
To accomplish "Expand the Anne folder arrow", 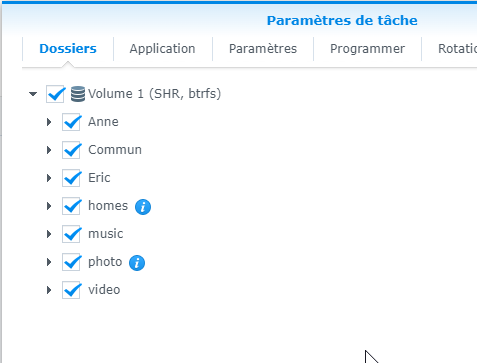I will tap(49, 122).
